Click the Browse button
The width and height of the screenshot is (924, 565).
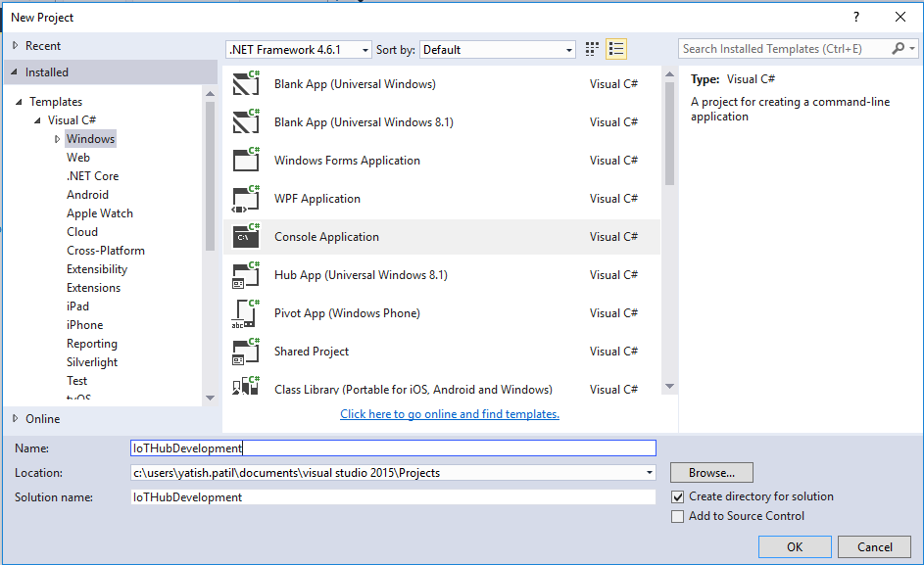tap(711, 473)
